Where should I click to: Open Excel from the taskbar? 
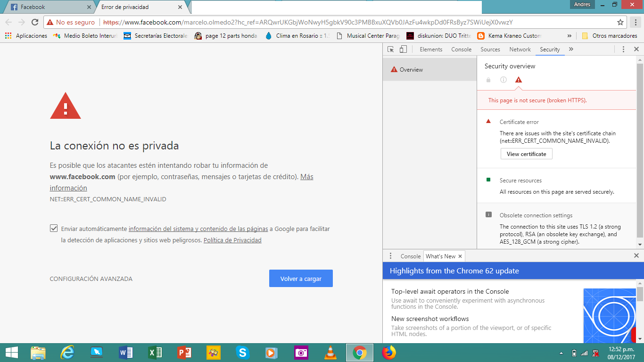point(155,353)
